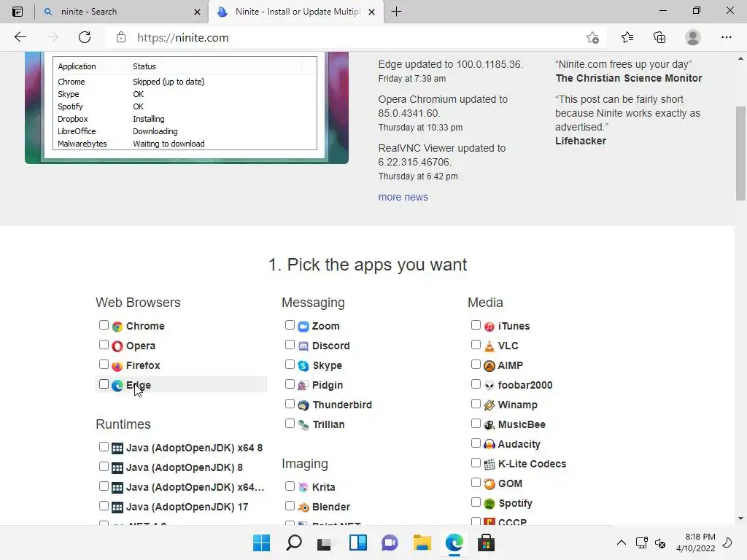Check the VLC checkbox

click(x=476, y=345)
